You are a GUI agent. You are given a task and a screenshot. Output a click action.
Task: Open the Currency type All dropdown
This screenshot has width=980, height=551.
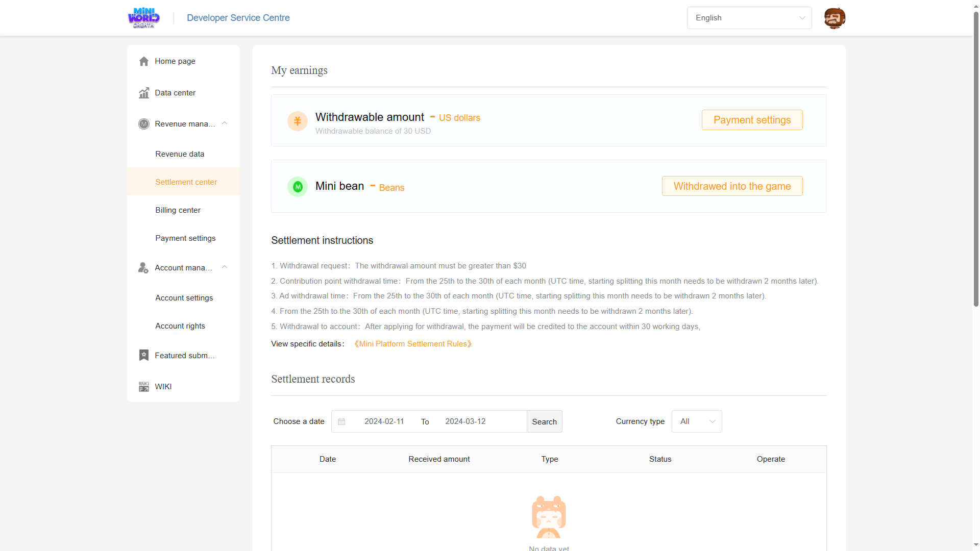point(697,421)
